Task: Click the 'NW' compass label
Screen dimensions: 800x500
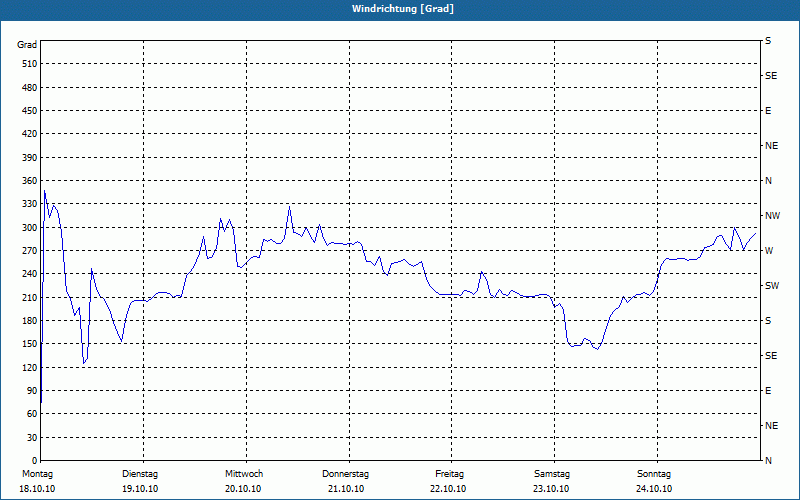Action: (x=772, y=216)
